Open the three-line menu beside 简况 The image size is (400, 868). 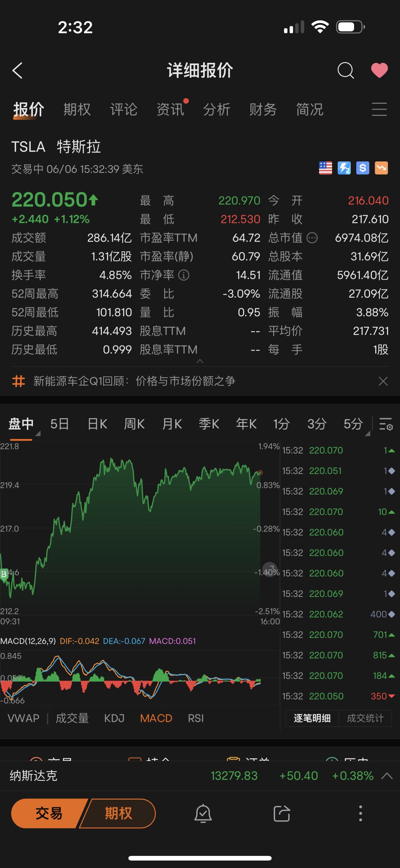point(380,110)
